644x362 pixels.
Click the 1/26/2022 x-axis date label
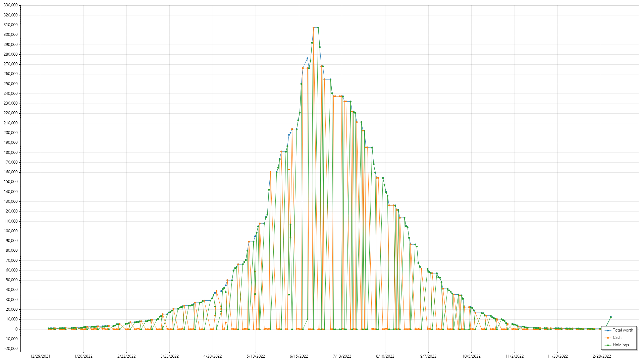click(x=84, y=356)
